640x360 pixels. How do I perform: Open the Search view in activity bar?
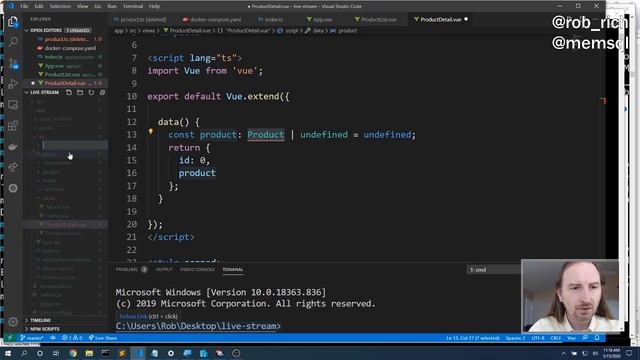pyautogui.click(x=13, y=42)
